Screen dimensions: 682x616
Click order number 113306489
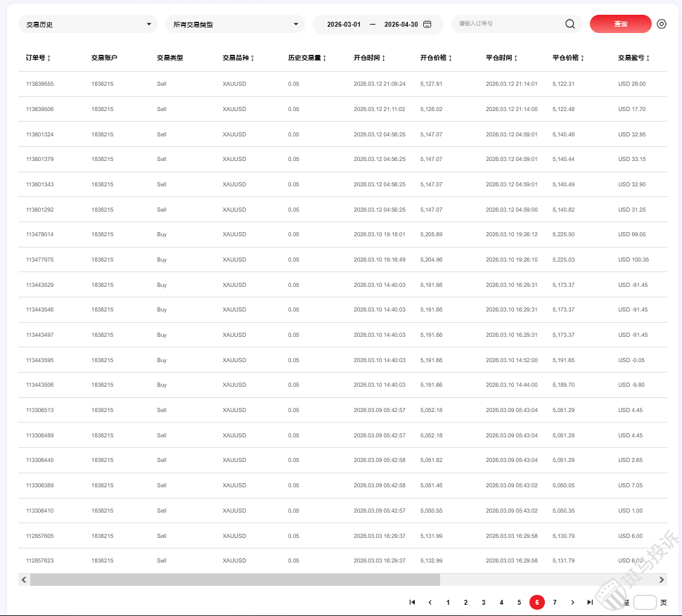pos(39,435)
